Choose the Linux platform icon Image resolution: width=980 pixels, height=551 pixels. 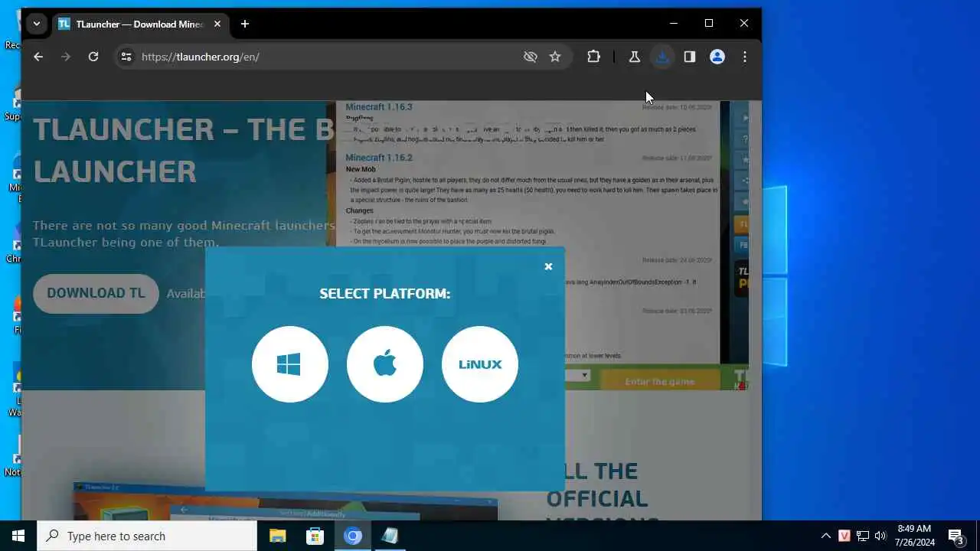tap(480, 364)
